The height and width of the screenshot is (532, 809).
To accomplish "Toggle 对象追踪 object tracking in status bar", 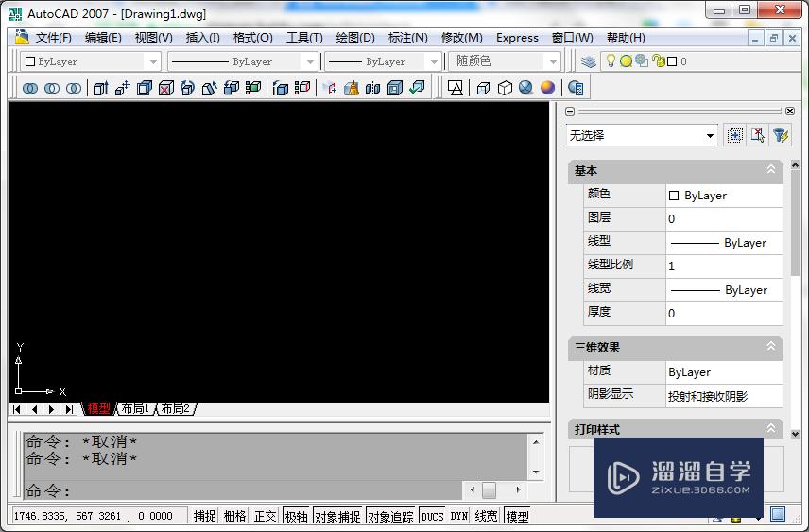I will (x=390, y=516).
